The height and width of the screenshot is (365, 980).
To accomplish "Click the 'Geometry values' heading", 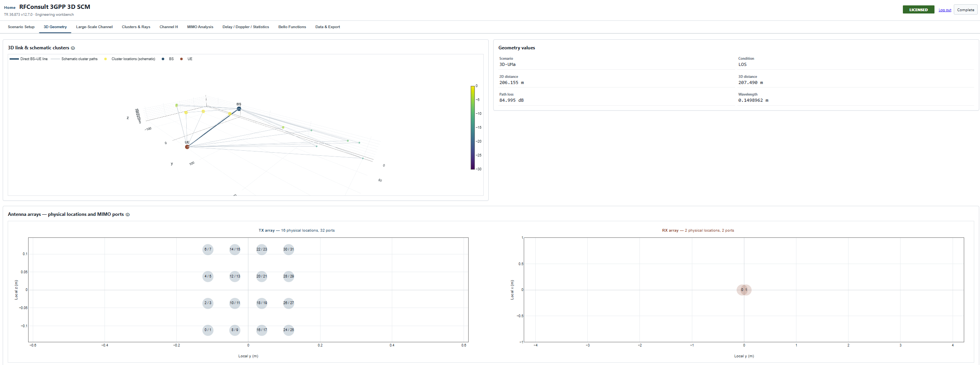I will [516, 48].
